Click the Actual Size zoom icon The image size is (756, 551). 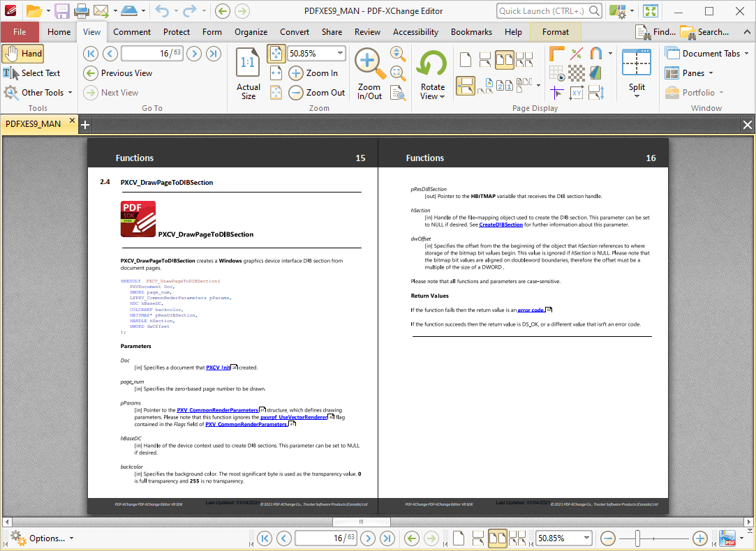[248, 73]
